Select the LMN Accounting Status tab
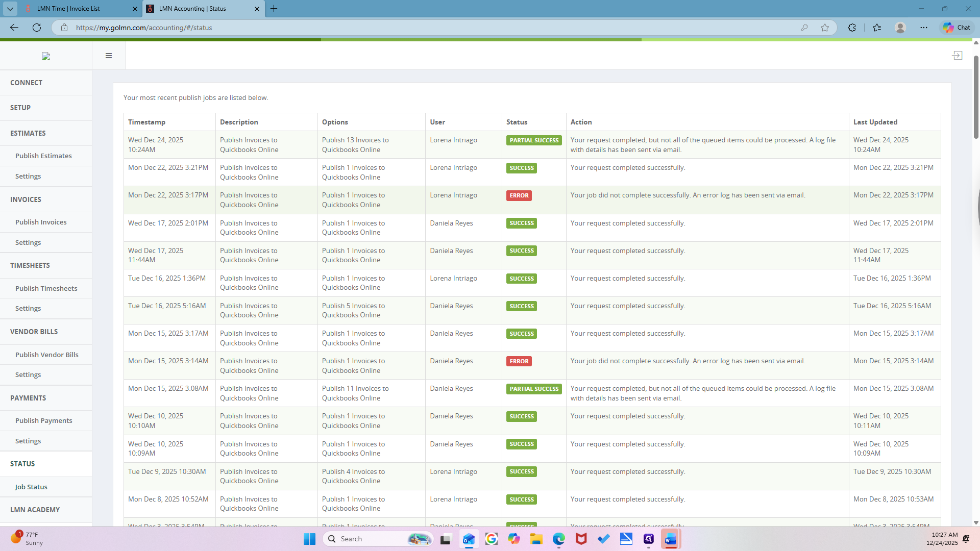Viewport: 980px width, 551px height. (x=203, y=9)
